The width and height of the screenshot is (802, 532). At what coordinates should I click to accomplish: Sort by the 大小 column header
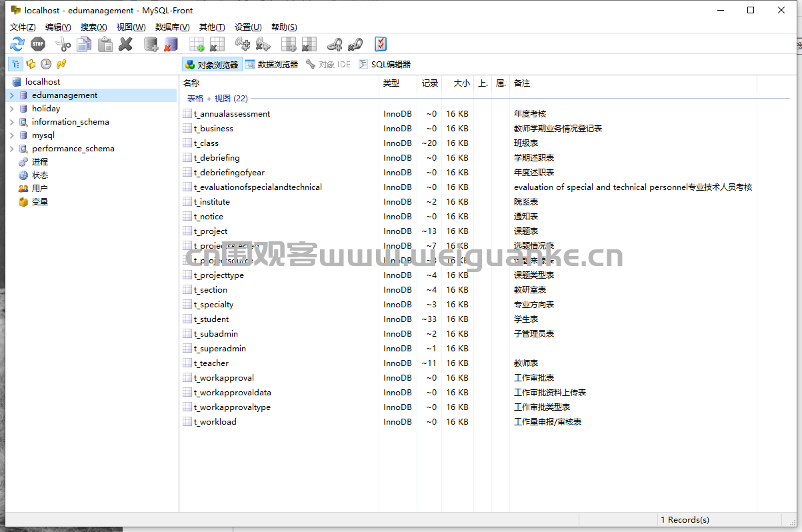(x=458, y=83)
